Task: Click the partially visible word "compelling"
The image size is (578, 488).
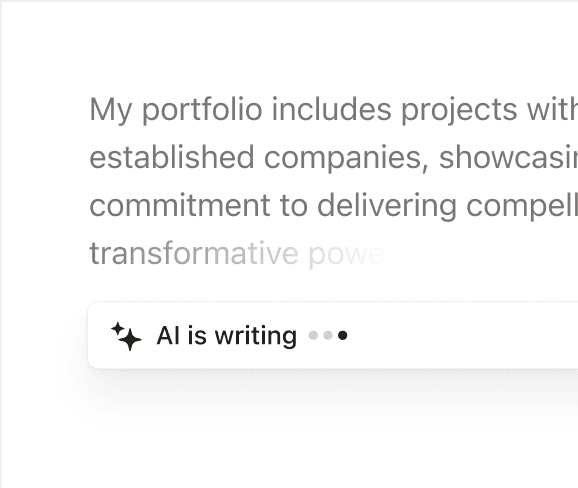Action: tap(522, 206)
